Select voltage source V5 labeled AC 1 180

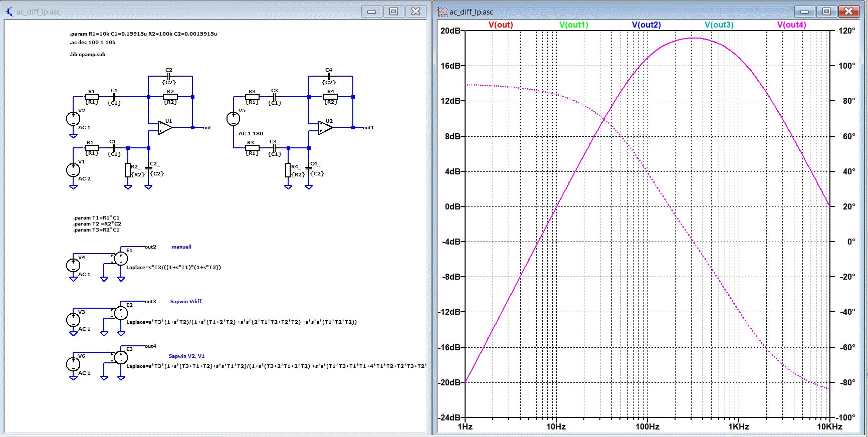(x=234, y=119)
